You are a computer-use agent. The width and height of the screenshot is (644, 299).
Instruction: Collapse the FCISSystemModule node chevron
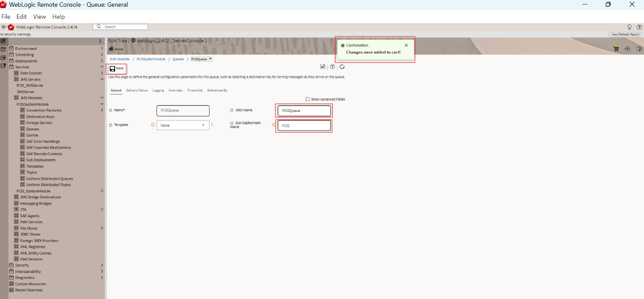pos(102,104)
